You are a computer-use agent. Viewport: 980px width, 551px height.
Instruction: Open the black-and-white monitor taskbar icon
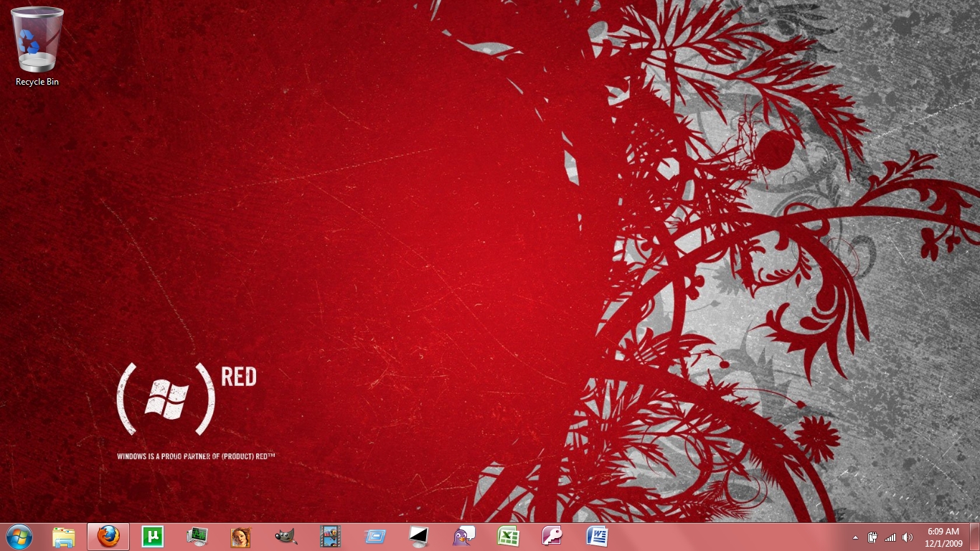[419, 537]
